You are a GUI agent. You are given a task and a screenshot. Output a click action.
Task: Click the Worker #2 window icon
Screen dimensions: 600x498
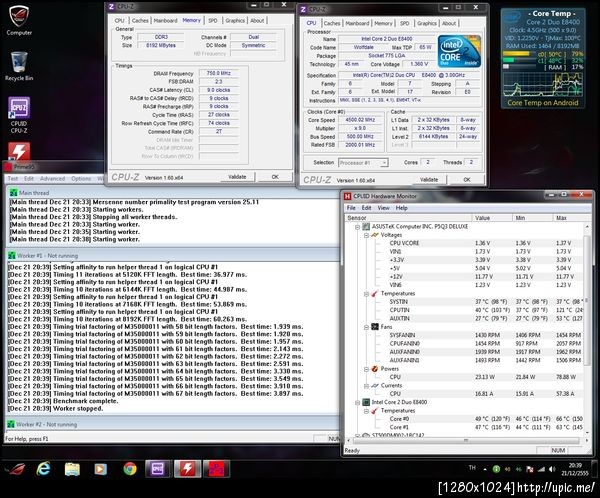tap(11, 424)
